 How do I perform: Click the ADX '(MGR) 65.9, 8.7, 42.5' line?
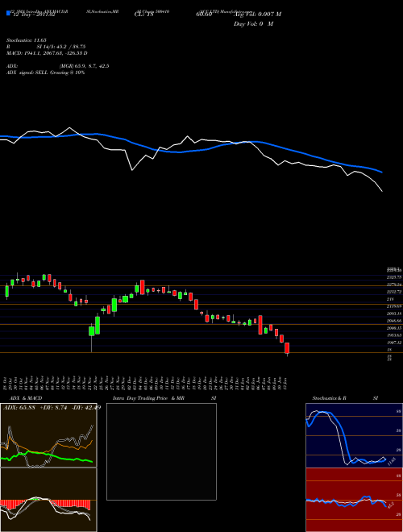84,66
